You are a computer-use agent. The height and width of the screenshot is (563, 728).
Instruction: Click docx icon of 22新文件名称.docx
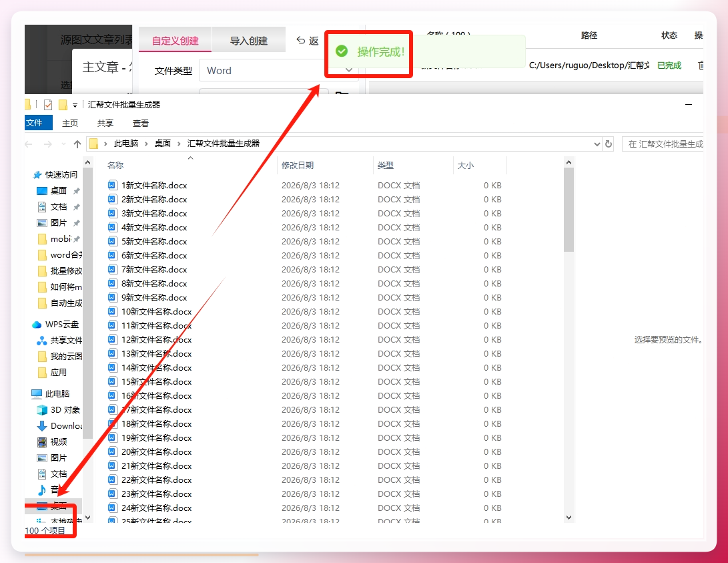[112, 480]
